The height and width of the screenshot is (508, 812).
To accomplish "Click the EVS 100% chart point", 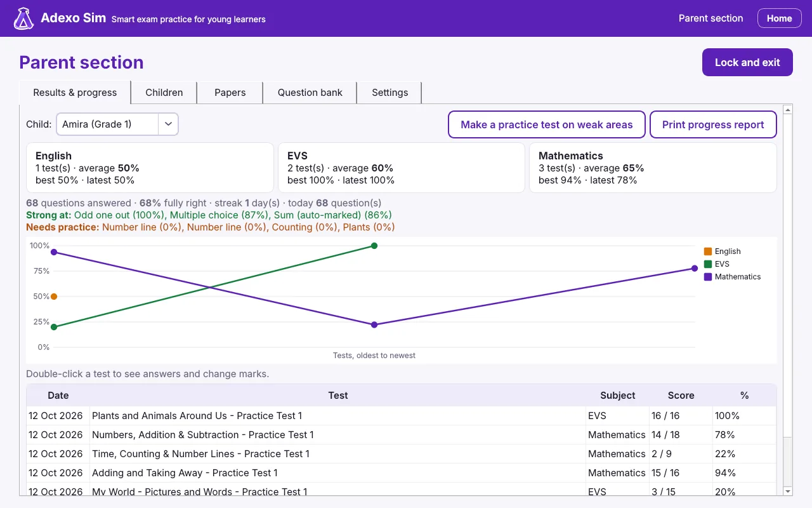I will pyautogui.click(x=374, y=246).
